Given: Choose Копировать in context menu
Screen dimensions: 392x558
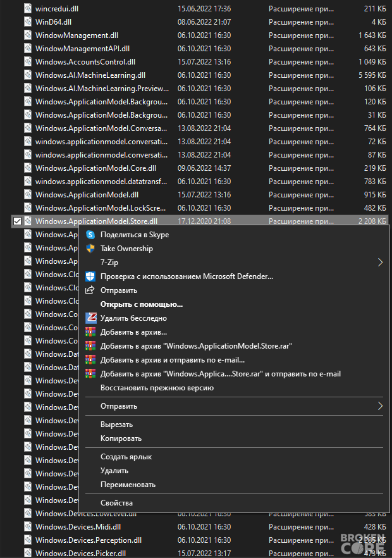Looking at the screenshot, I should click(x=121, y=438).
